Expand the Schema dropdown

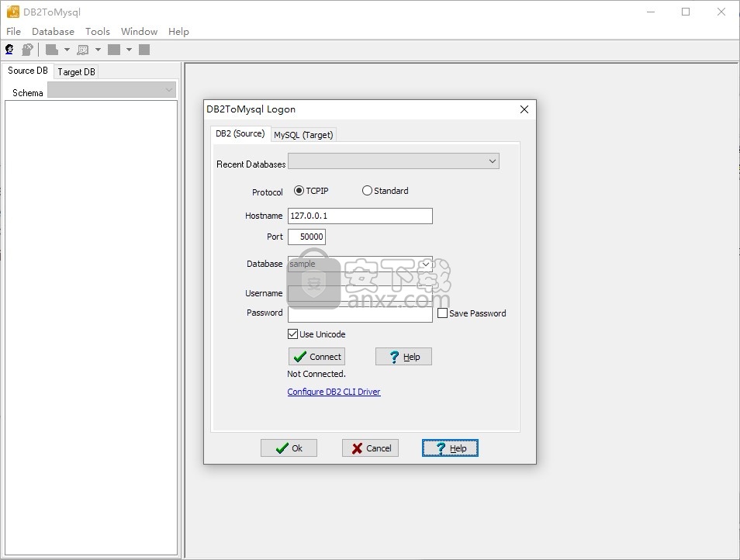169,90
